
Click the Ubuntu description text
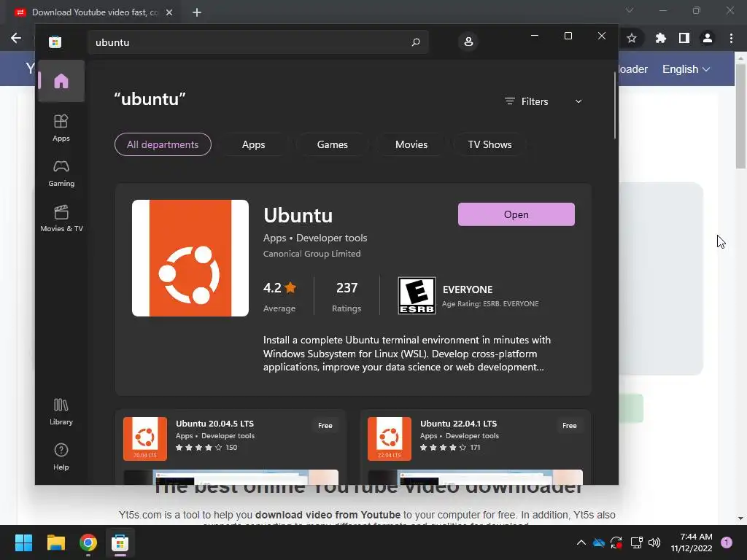[407, 354]
